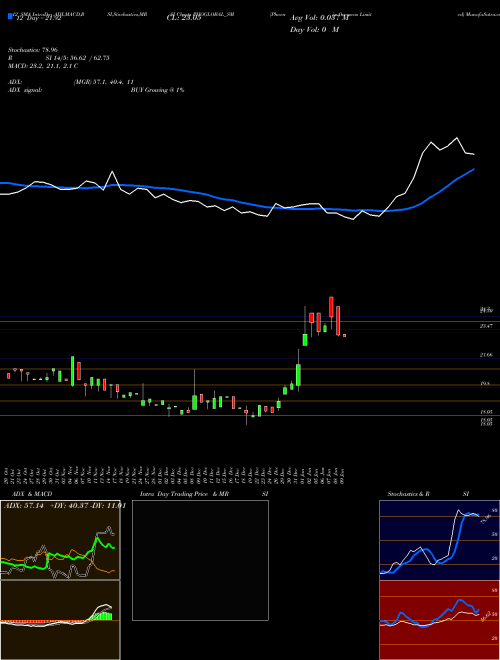Open the red RSI chart panel
The width and height of the screenshot is (500, 660).
coord(439,620)
